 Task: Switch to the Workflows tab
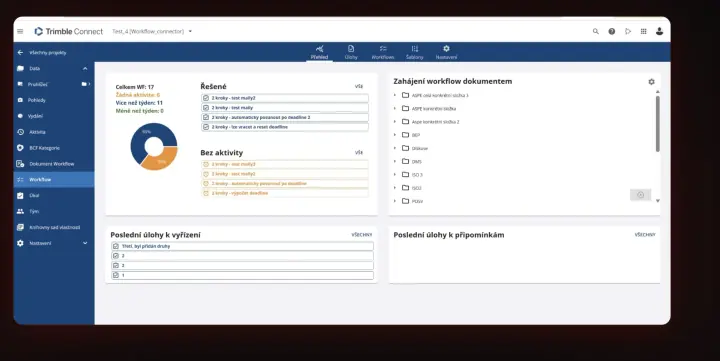(x=383, y=52)
